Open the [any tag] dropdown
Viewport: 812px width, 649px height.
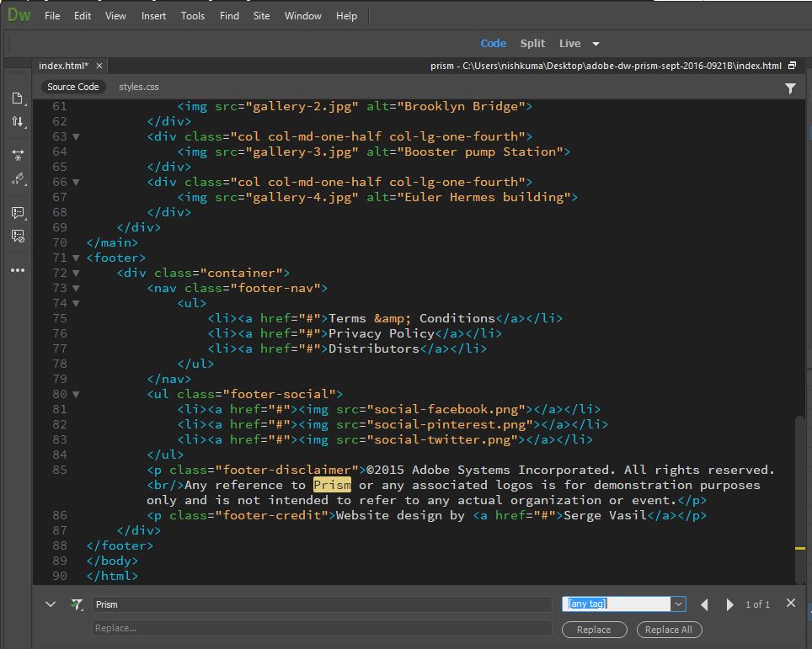678,604
